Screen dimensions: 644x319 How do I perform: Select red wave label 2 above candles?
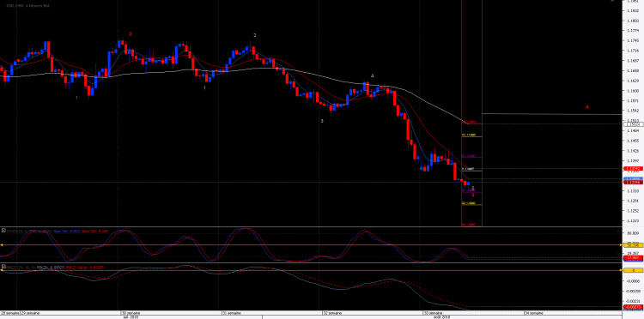coord(131,34)
